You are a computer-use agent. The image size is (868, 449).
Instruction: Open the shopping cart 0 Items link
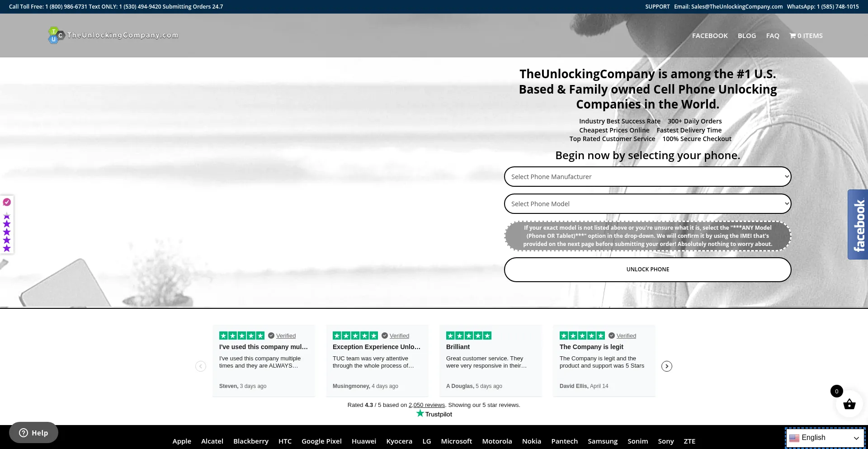[x=806, y=36]
